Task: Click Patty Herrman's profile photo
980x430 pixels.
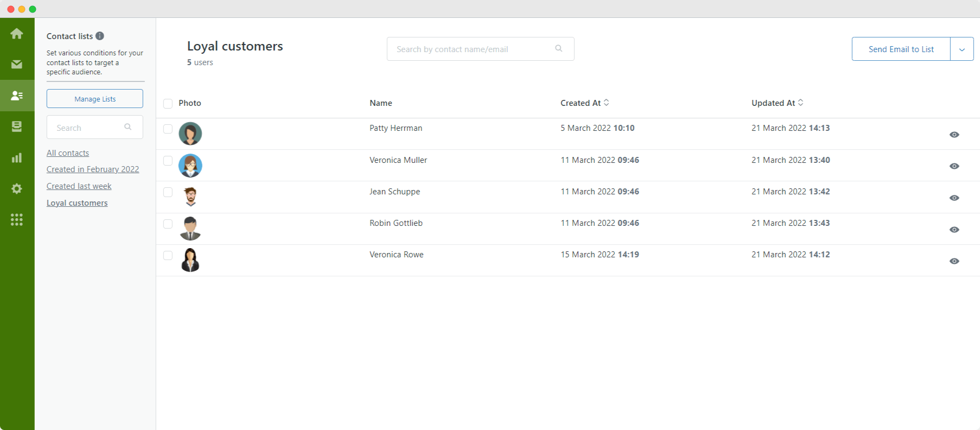Action: [190, 134]
